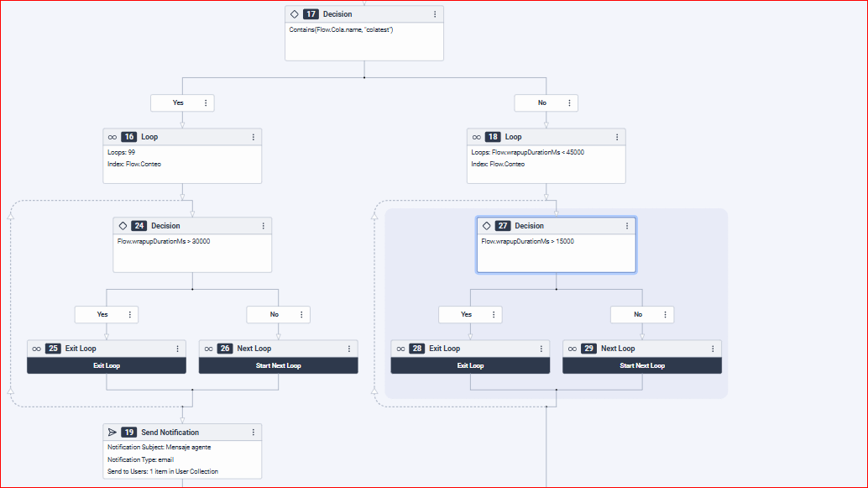868x488 pixels.
Task: Click the diamond icon on Decision 17
Action: (x=294, y=14)
